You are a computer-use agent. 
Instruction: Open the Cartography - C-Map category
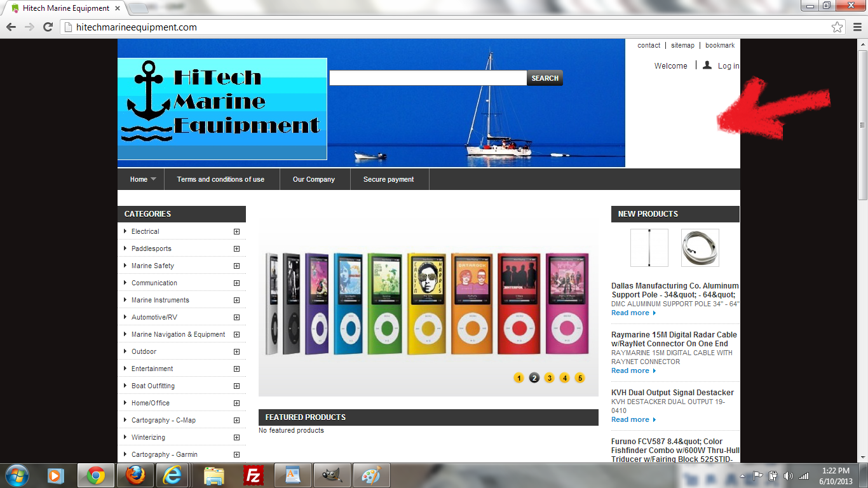point(163,420)
